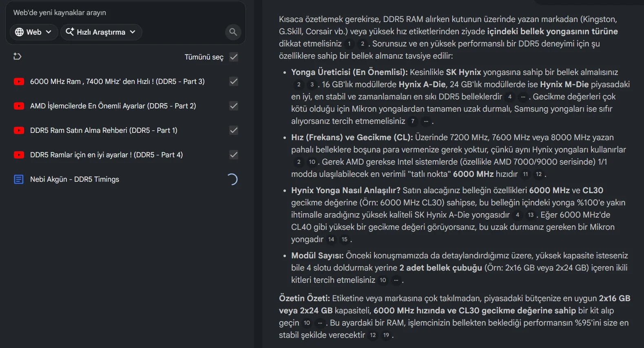Expand more citations after 'DDR5 belleklerdir 4'
Image resolution: width=644 pixels, height=348 pixels.
(523, 97)
